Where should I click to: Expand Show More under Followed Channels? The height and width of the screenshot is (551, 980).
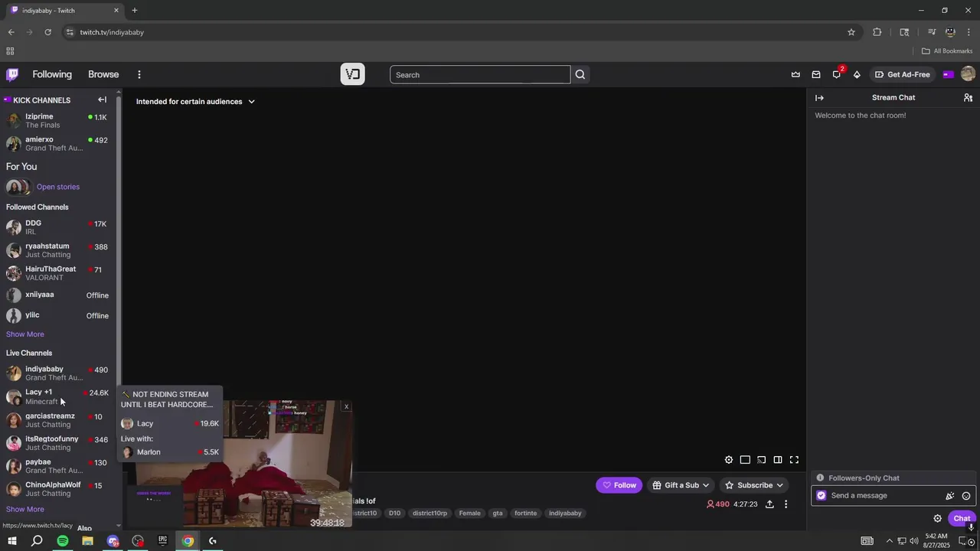pyautogui.click(x=25, y=334)
